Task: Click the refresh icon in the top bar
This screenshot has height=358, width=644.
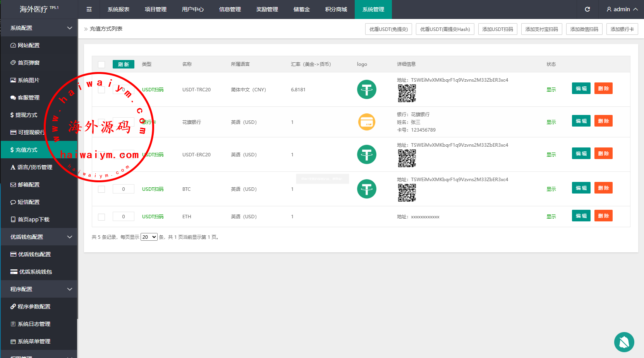Action: (587, 9)
